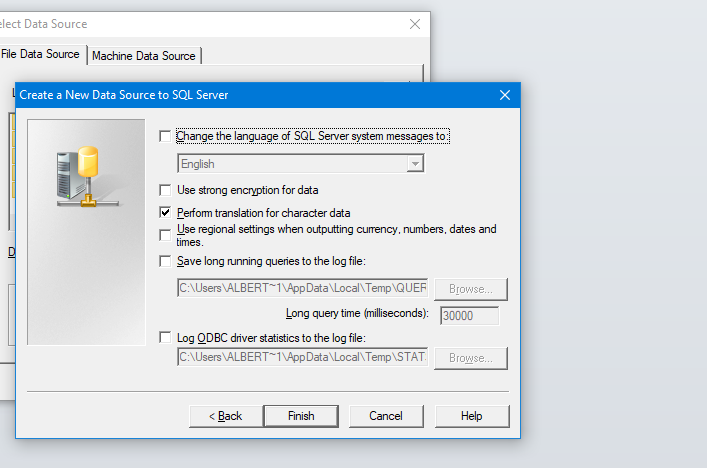Viewport: 707px width, 468px height.
Task: Close the Create a New Data Source dialog
Action: coord(505,95)
